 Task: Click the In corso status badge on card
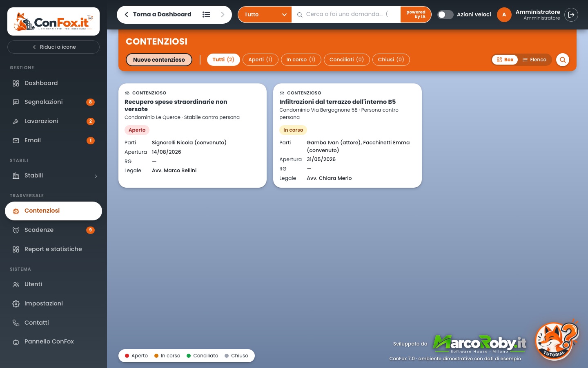(x=293, y=130)
